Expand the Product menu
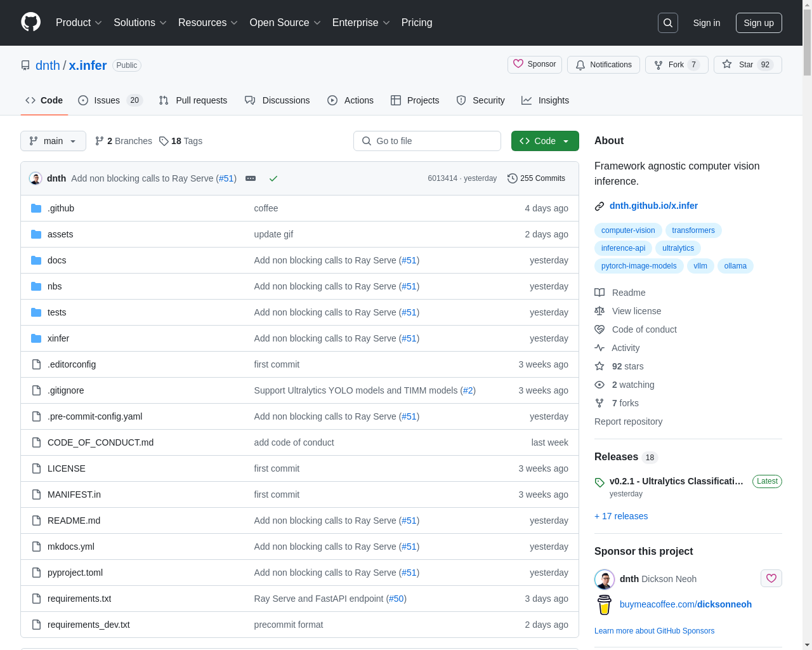This screenshot has height=650, width=812. [79, 23]
